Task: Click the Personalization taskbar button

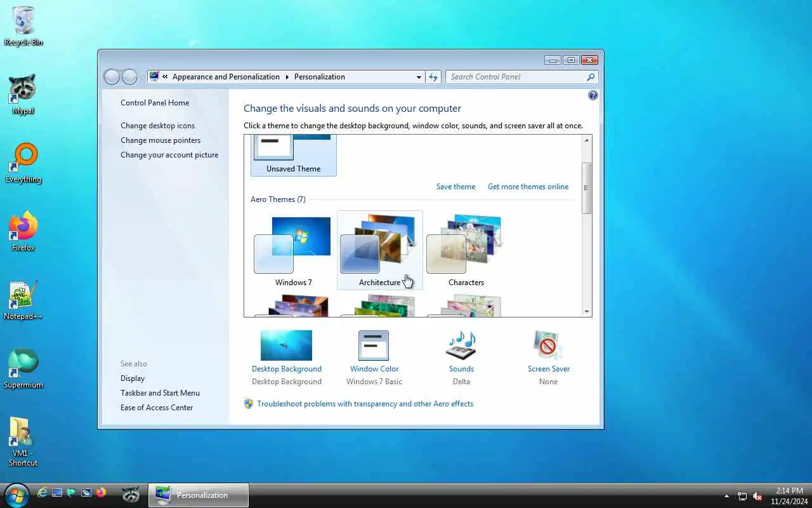Action: click(x=199, y=495)
